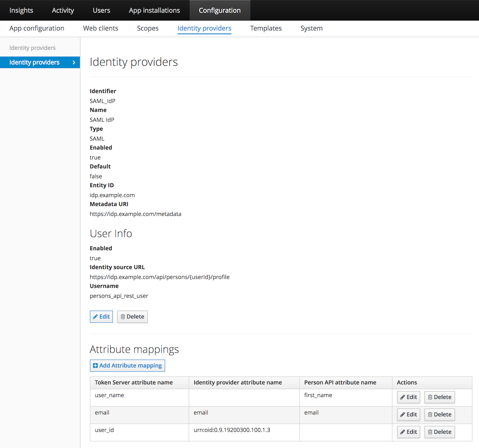
Task: Open the System configuration tab
Action: tap(311, 28)
